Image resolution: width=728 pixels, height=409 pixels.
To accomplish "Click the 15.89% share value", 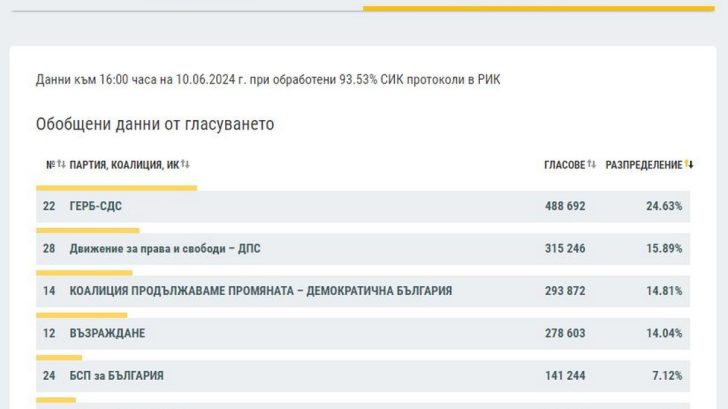I will (x=664, y=248).
